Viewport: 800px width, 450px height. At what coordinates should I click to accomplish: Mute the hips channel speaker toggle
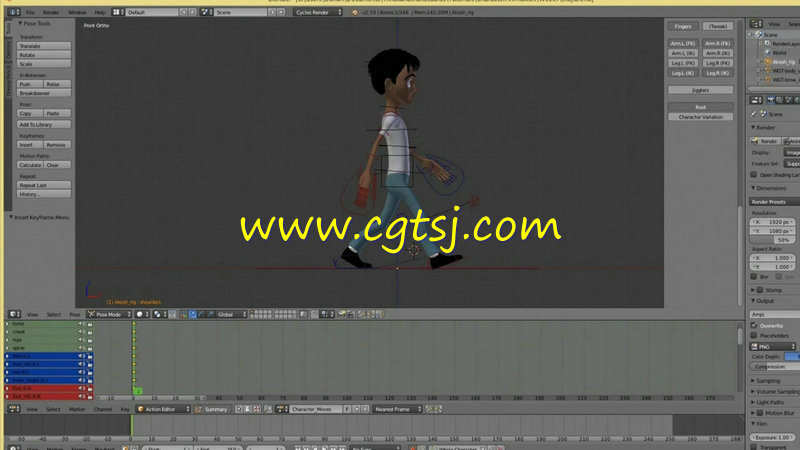coord(81,340)
